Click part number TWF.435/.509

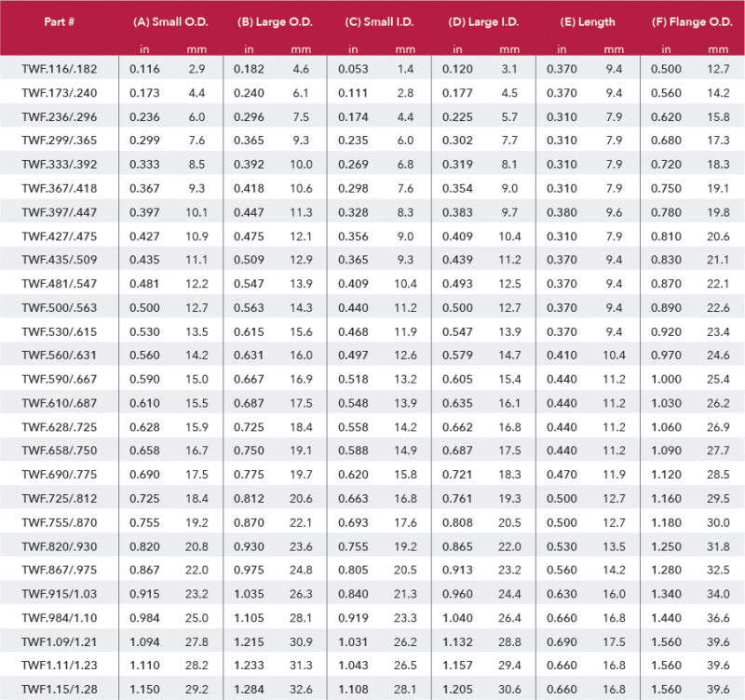[x=59, y=260]
